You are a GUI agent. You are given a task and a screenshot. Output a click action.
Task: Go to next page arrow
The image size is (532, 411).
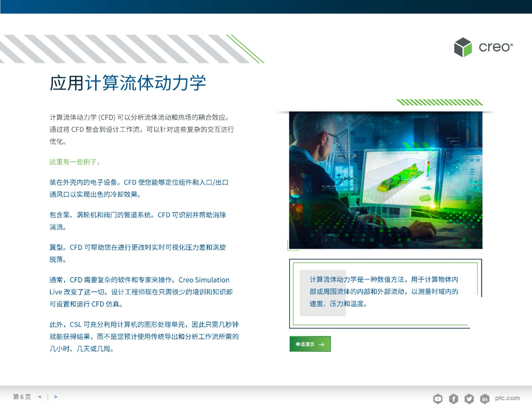(x=56, y=397)
